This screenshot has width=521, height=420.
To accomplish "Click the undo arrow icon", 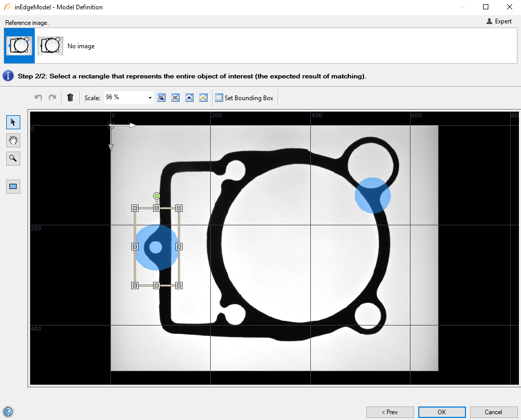I will coord(38,98).
